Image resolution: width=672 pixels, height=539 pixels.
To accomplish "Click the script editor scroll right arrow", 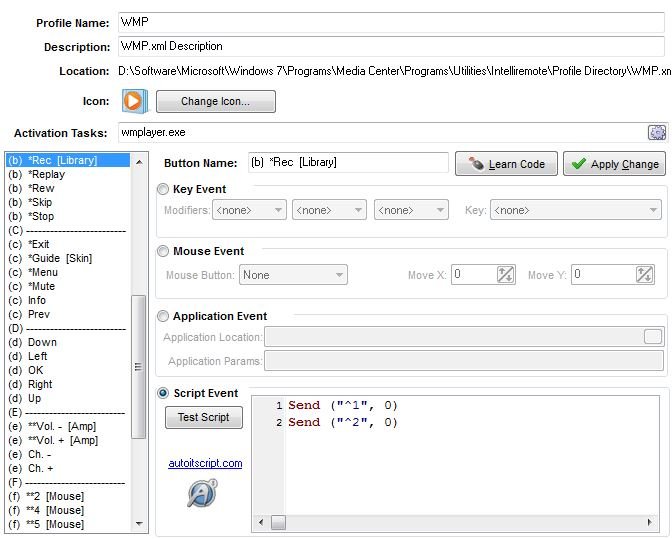I will point(650,522).
